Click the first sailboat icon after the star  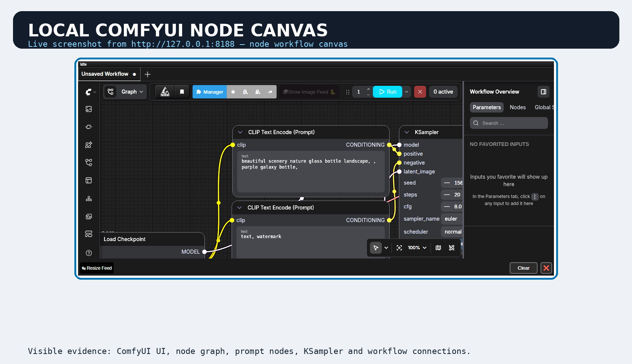pyautogui.click(x=245, y=92)
